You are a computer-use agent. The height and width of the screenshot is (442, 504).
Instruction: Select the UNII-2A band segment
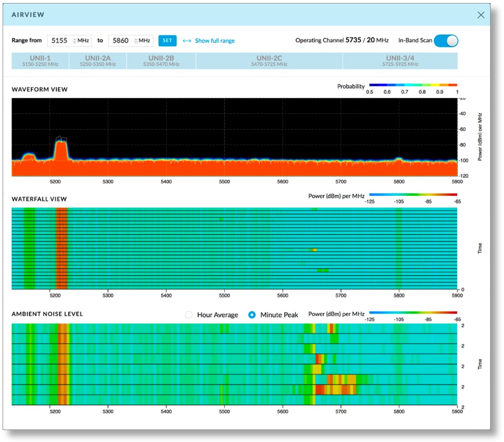coord(97,61)
